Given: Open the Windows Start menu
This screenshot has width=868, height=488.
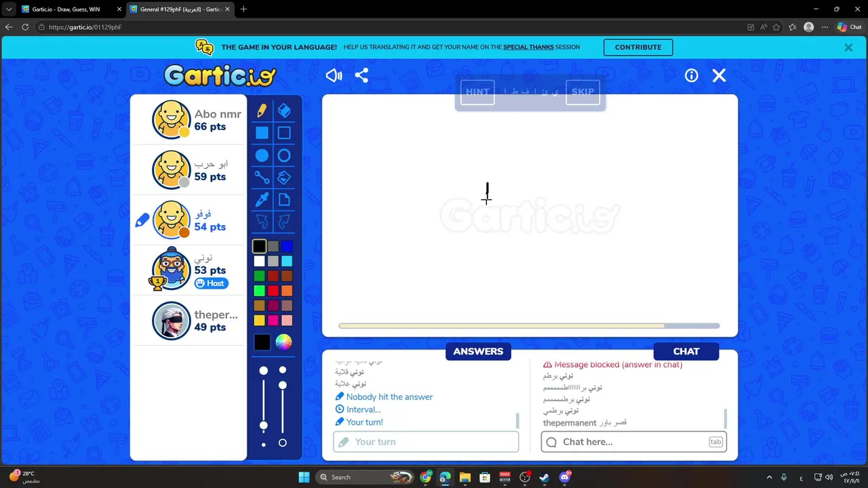Looking at the screenshot, I should click(x=304, y=477).
